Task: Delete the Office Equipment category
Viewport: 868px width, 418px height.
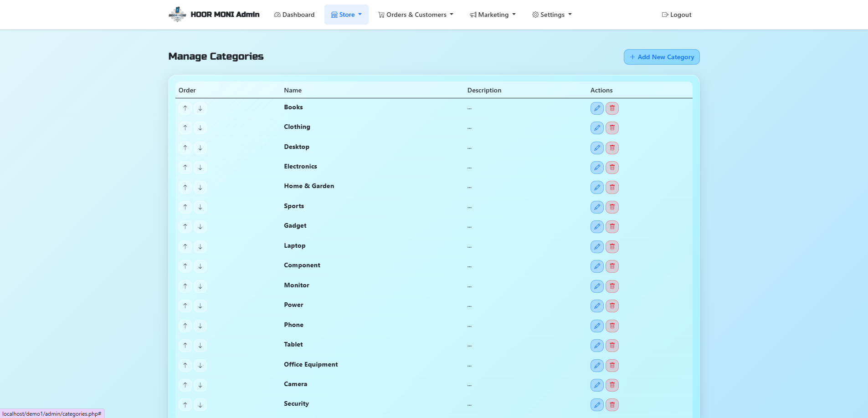Action: [612, 366]
